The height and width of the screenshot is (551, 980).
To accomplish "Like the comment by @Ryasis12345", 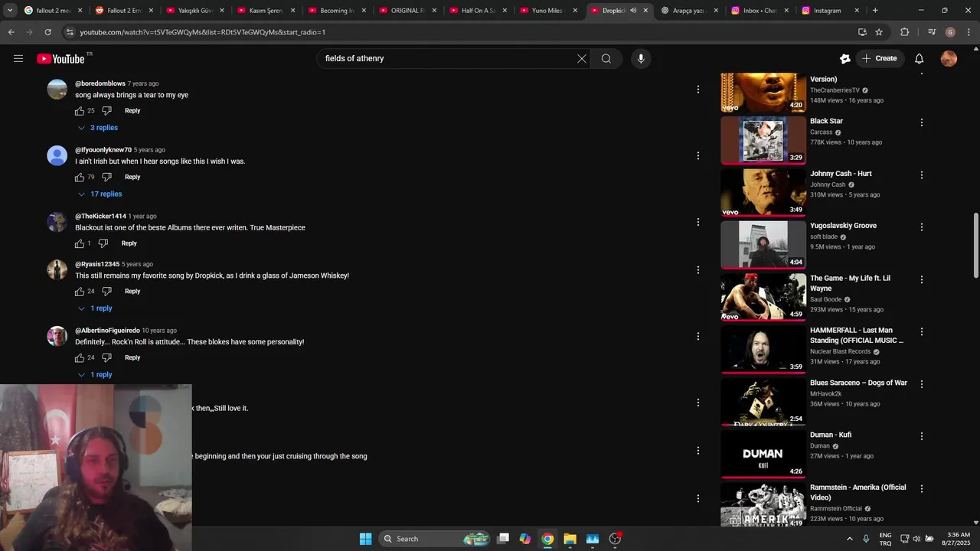I will click(80, 291).
